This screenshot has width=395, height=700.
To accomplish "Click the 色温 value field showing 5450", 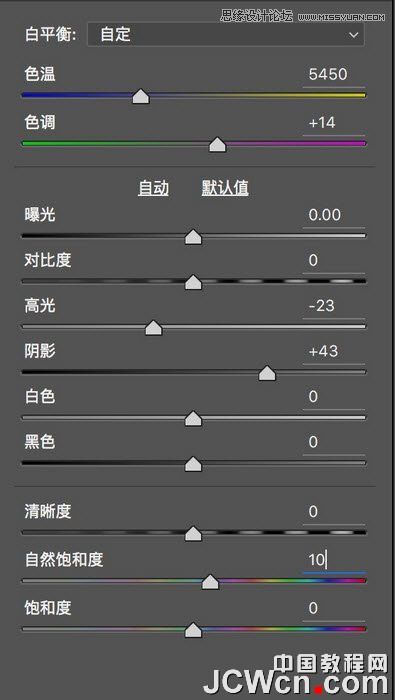I will tap(333, 75).
